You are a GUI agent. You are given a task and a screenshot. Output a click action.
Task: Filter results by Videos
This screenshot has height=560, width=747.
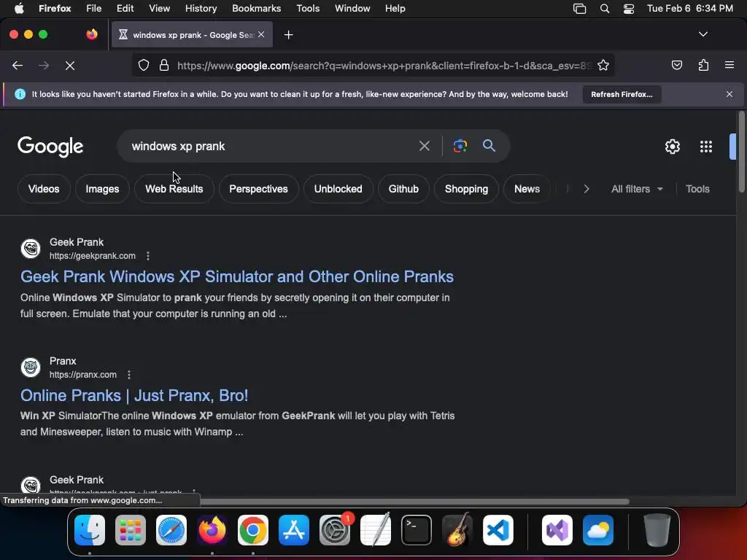coord(44,189)
